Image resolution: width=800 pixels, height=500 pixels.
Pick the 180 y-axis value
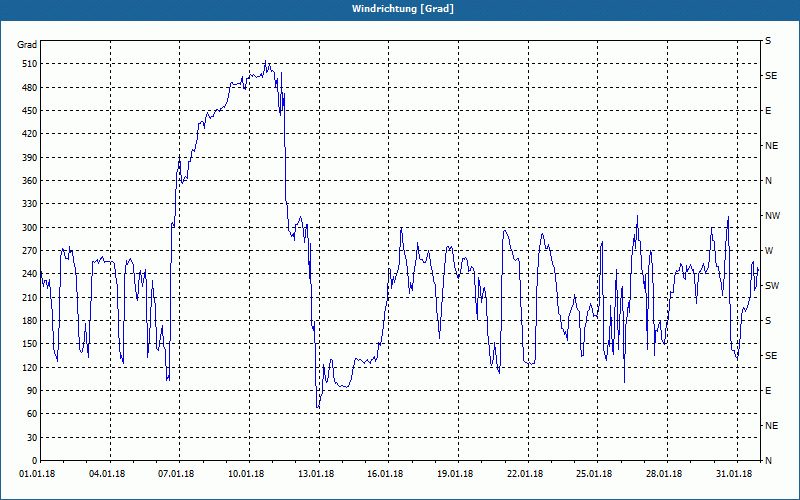30,321
